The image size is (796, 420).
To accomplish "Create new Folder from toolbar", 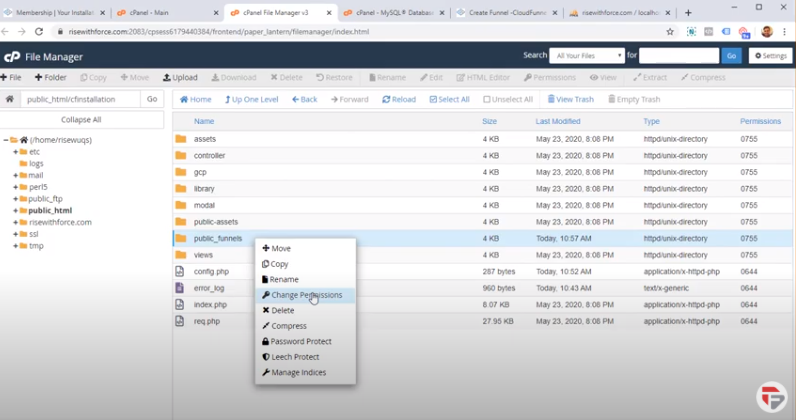I will tap(50, 77).
